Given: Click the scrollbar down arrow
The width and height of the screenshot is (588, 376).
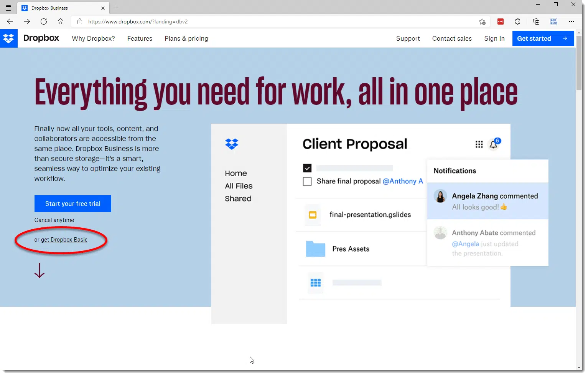Looking at the screenshot, I should pos(579,367).
